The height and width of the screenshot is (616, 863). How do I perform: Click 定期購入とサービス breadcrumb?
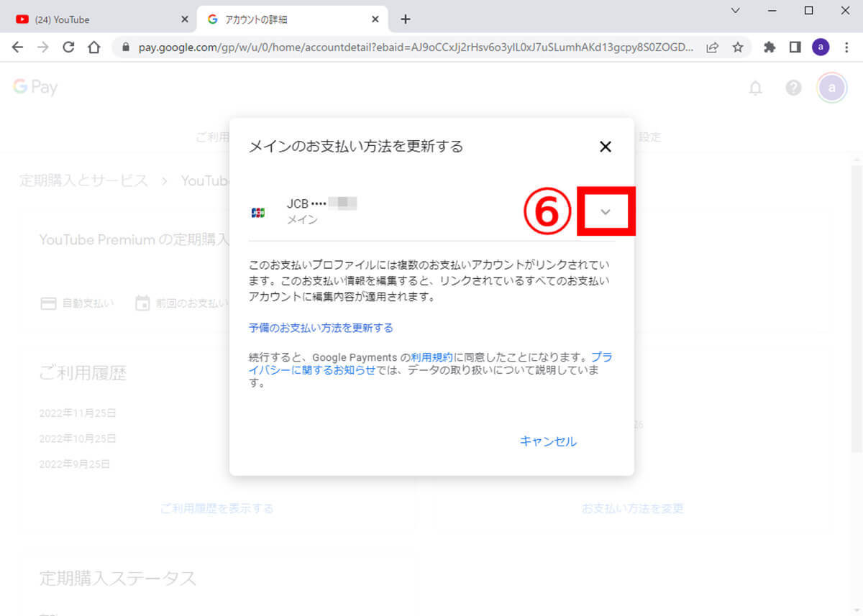(84, 180)
